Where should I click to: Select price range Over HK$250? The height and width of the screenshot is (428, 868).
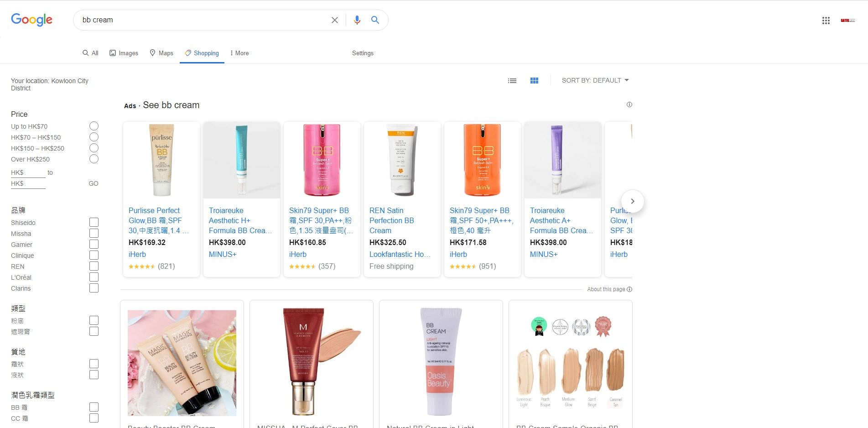tap(94, 159)
